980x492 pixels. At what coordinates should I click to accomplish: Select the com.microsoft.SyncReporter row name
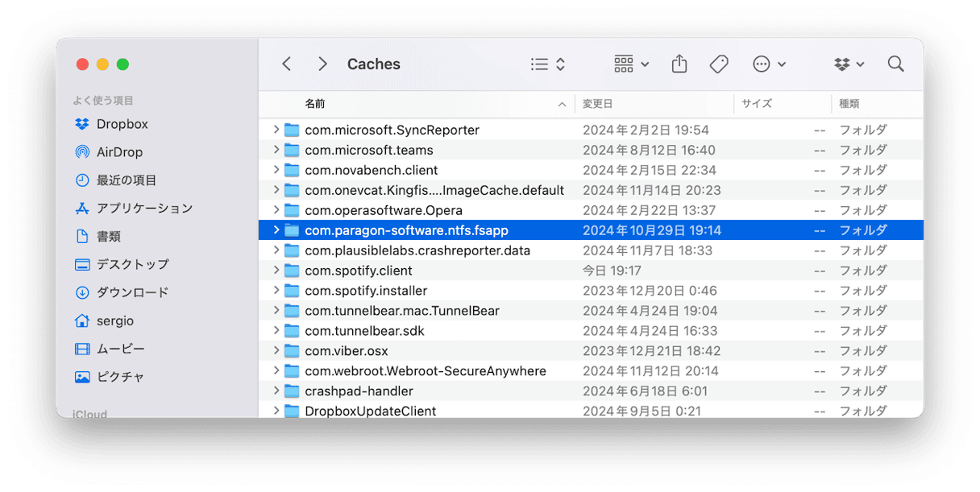tap(392, 130)
